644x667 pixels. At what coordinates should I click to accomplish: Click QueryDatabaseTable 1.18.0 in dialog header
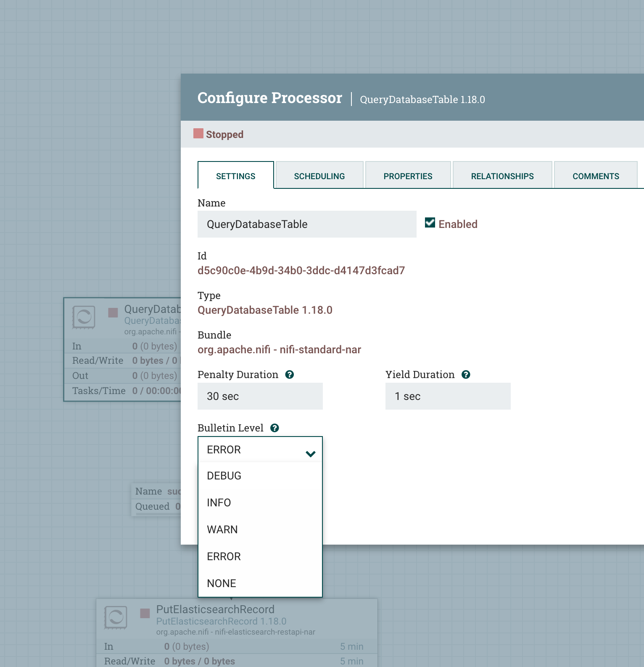(422, 100)
